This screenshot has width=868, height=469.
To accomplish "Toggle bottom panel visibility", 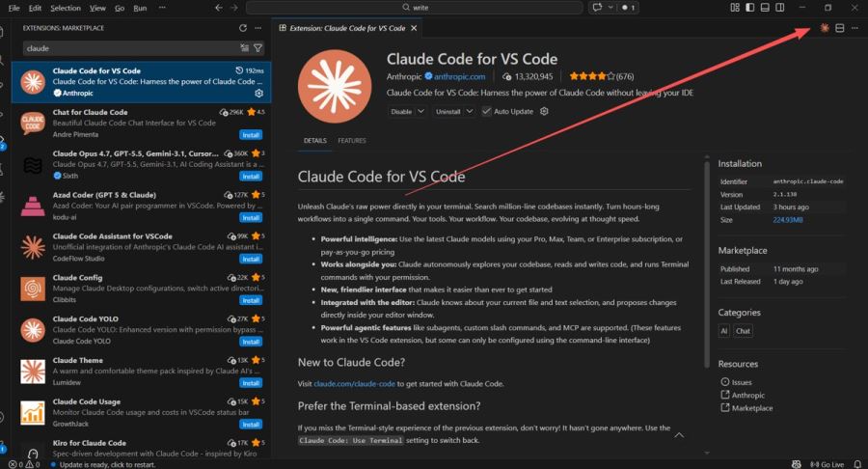I will 765,7.
